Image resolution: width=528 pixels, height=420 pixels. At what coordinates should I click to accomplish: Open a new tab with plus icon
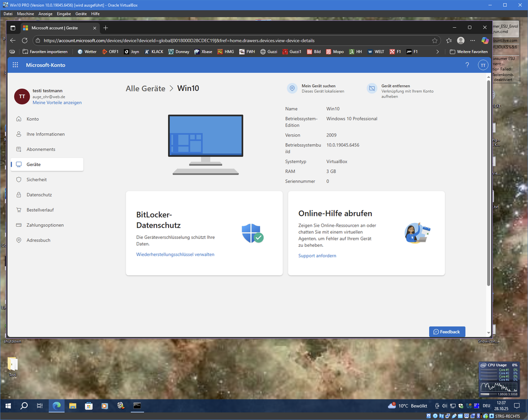click(x=106, y=28)
